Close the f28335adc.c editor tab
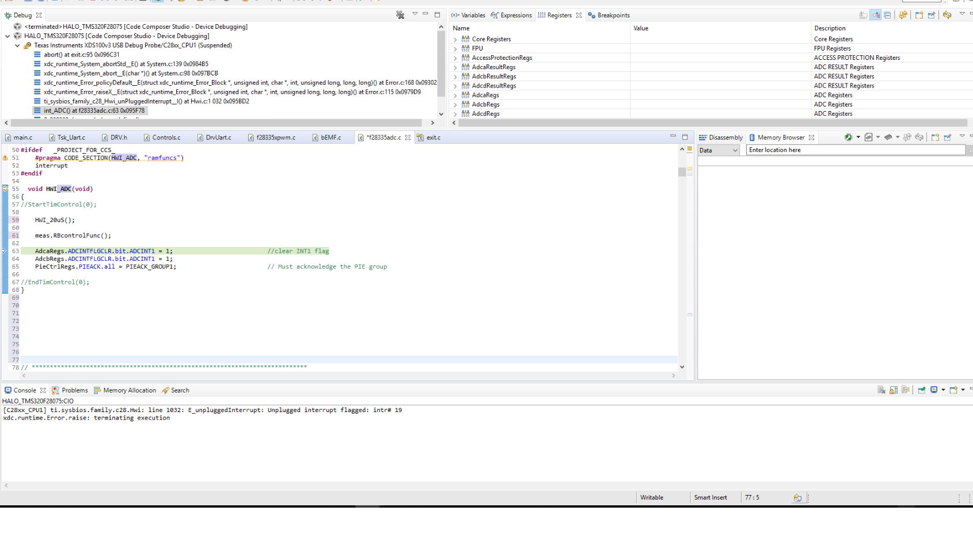 [408, 138]
